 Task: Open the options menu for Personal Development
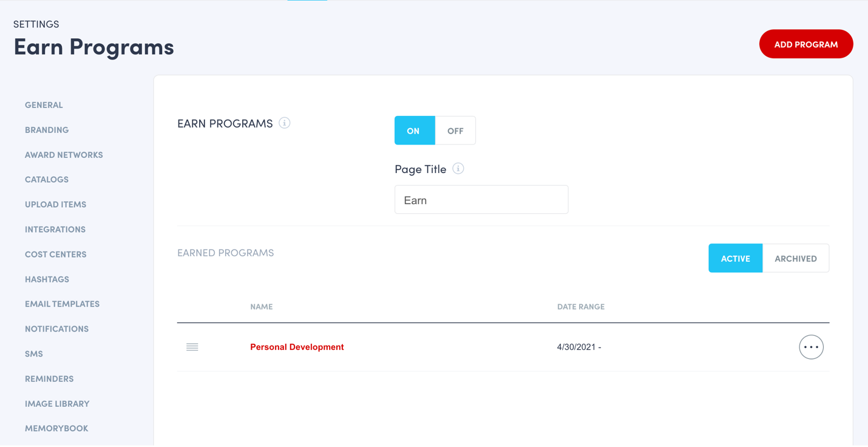[x=811, y=347]
